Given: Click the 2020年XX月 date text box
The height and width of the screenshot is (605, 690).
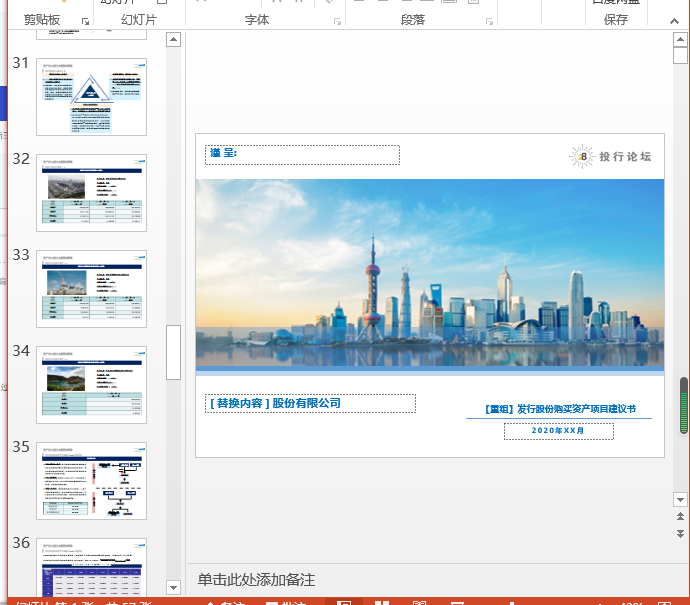Looking at the screenshot, I should click(559, 431).
